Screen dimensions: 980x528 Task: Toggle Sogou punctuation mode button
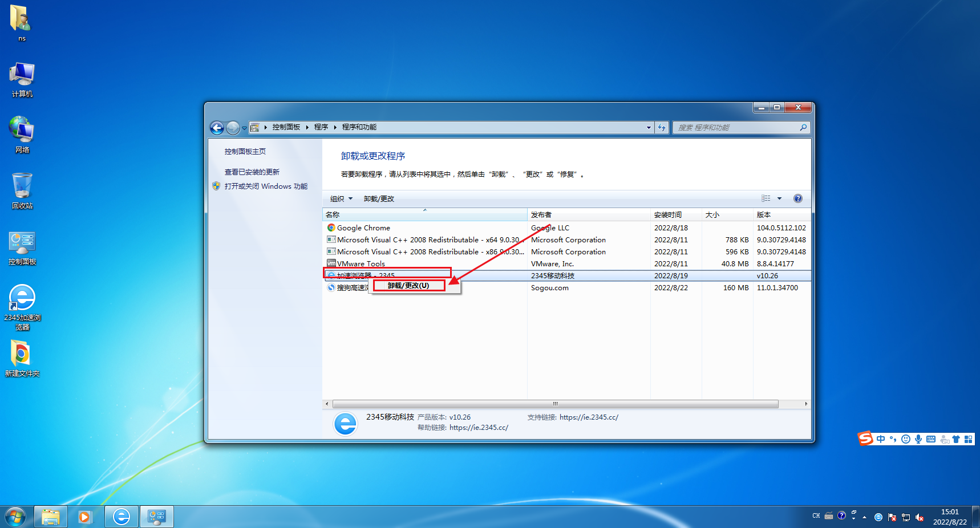point(893,439)
